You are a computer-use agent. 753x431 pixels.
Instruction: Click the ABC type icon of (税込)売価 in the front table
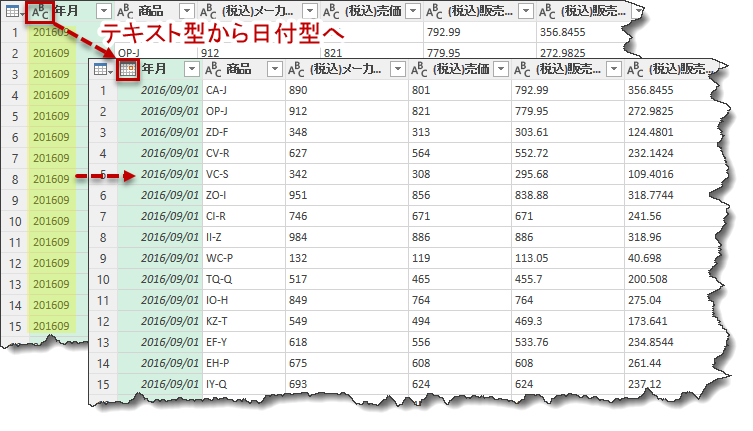click(420, 70)
